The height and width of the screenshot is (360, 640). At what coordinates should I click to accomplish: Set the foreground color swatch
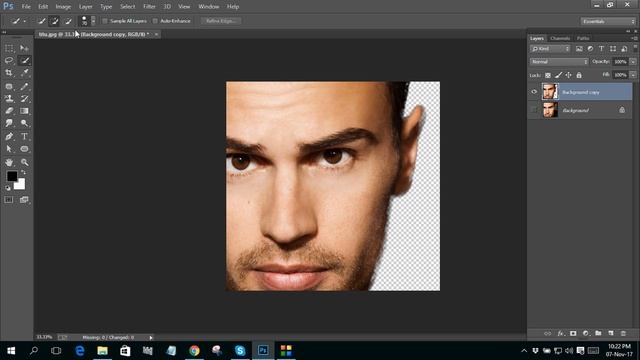coord(11,176)
